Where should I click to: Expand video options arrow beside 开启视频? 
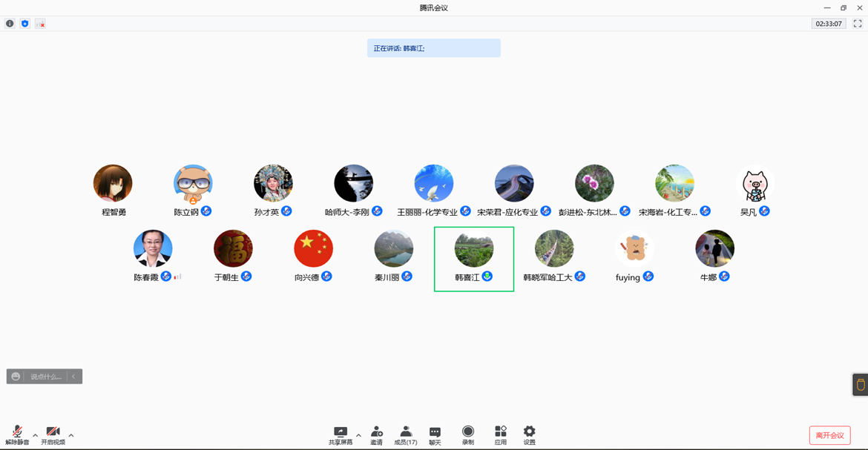pos(71,436)
